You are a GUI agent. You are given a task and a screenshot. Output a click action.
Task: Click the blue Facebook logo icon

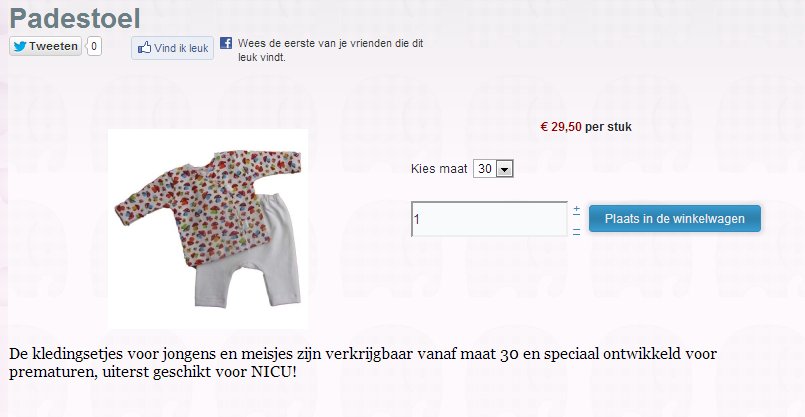[226, 44]
